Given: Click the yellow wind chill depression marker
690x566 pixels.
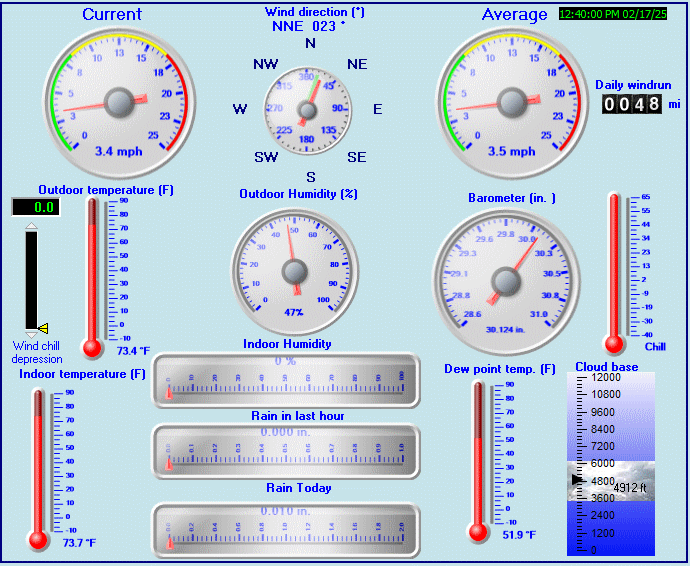Looking at the screenshot, I should point(42,327).
